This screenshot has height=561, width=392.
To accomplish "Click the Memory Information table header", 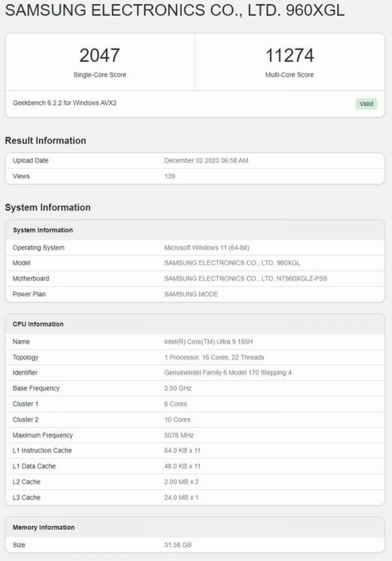I will pos(44,528).
